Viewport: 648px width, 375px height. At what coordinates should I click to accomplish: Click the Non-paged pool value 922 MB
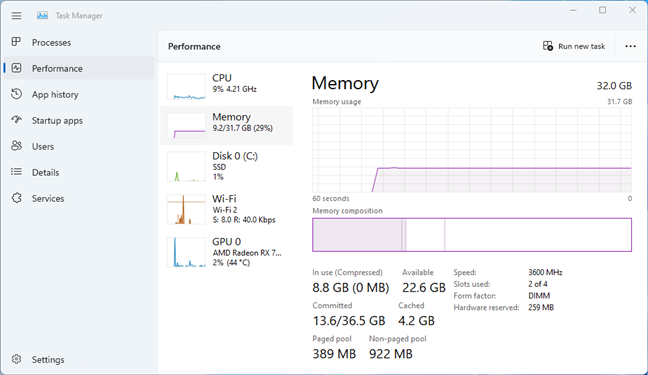[x=391, y=354]
